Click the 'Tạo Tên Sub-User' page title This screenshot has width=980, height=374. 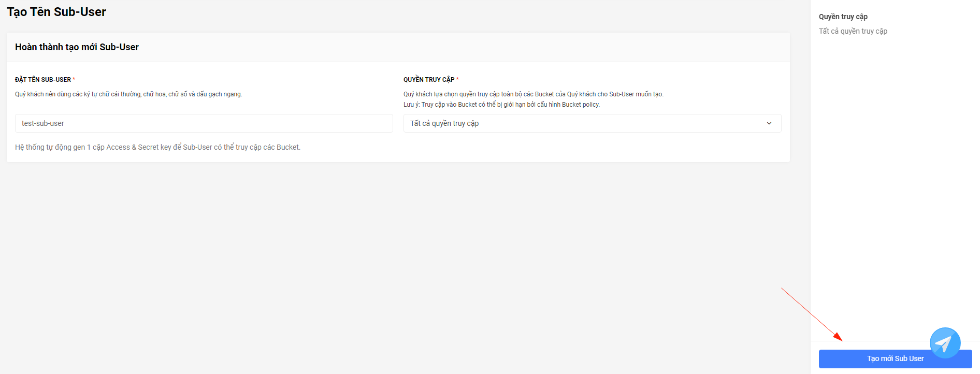coord(56,12)
